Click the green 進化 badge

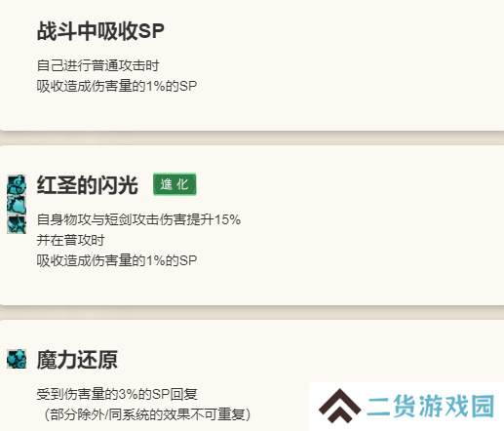pyautogui.click(x=174, y=184)
